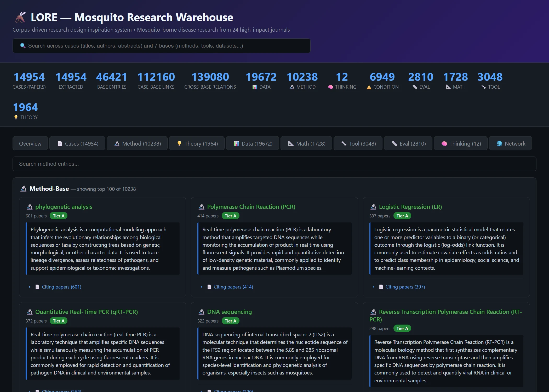
Task: Open the Overview tab
Action: coord(30,143)
